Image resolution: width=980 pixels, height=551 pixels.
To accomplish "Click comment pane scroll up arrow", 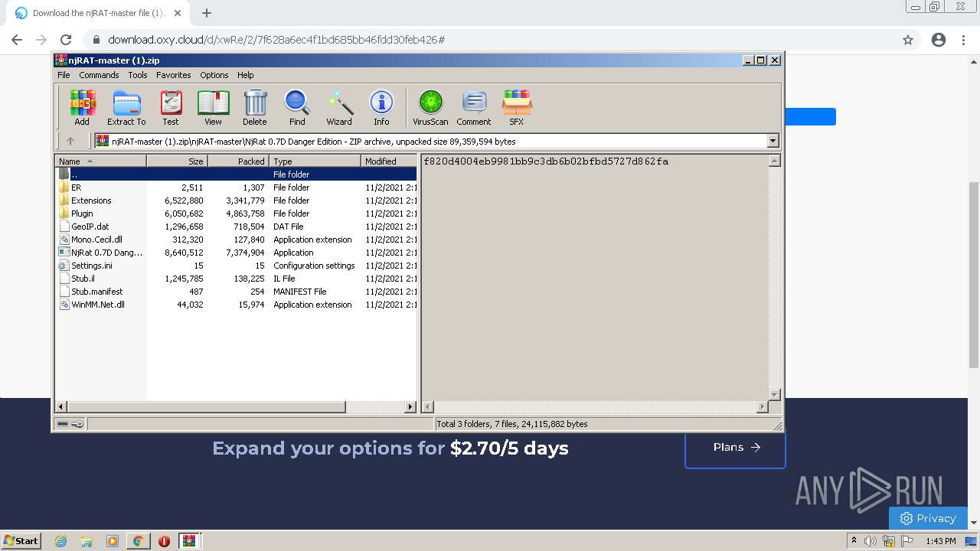I will pos(774,161).
